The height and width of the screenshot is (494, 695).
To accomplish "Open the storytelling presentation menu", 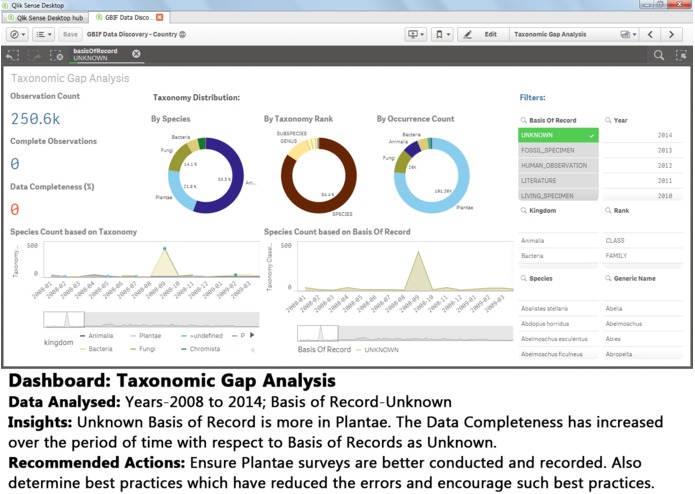I will tap(416, 34).
